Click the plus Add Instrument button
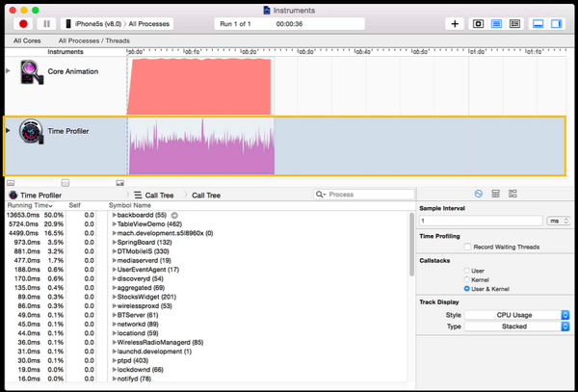The width and height of the screenshot is (578, 392). pos(456,23)
